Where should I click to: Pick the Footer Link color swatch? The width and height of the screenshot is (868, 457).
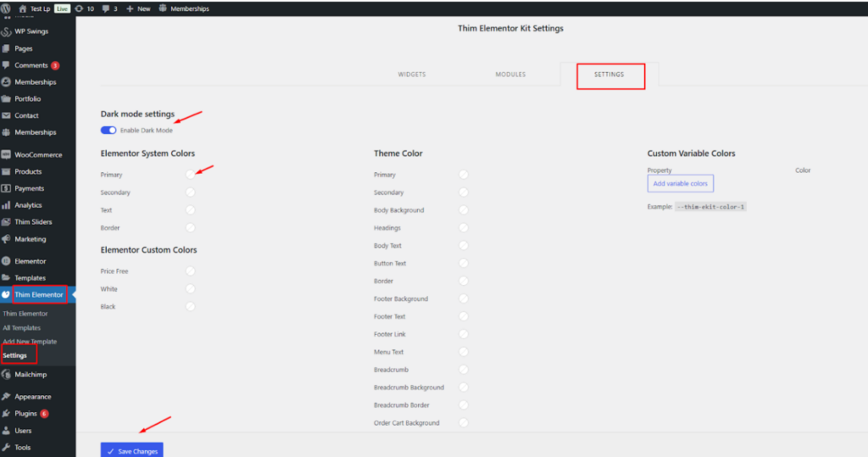tap(464, 334)
